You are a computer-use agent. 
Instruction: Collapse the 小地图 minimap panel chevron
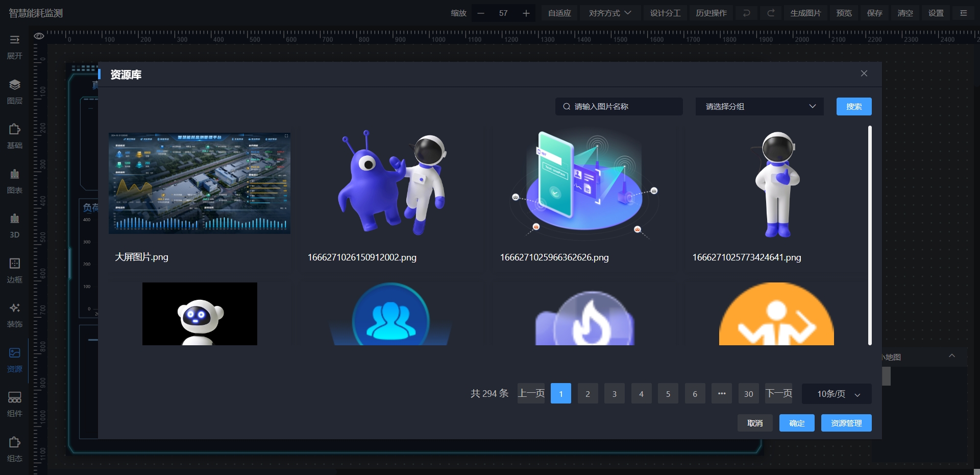tap(952, 356)
